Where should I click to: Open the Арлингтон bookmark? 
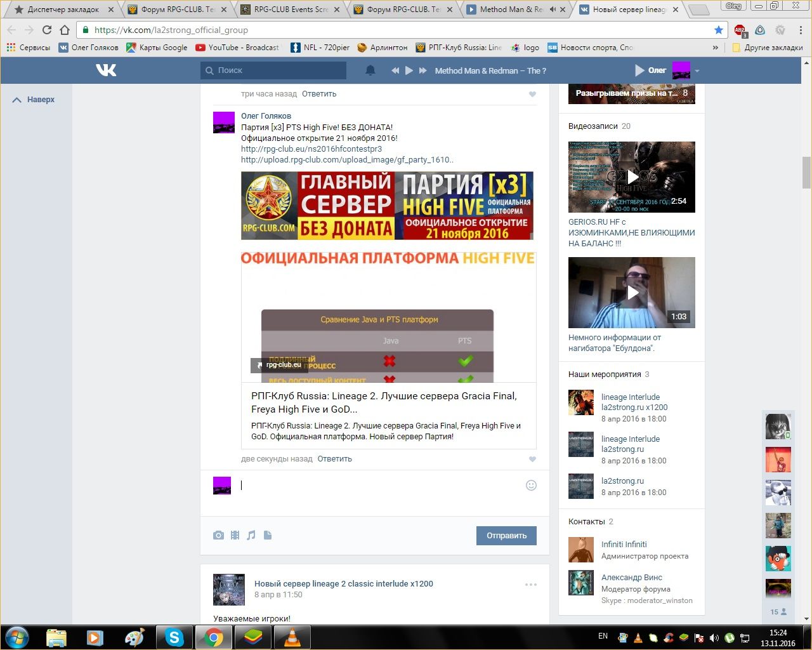[383, 48]
